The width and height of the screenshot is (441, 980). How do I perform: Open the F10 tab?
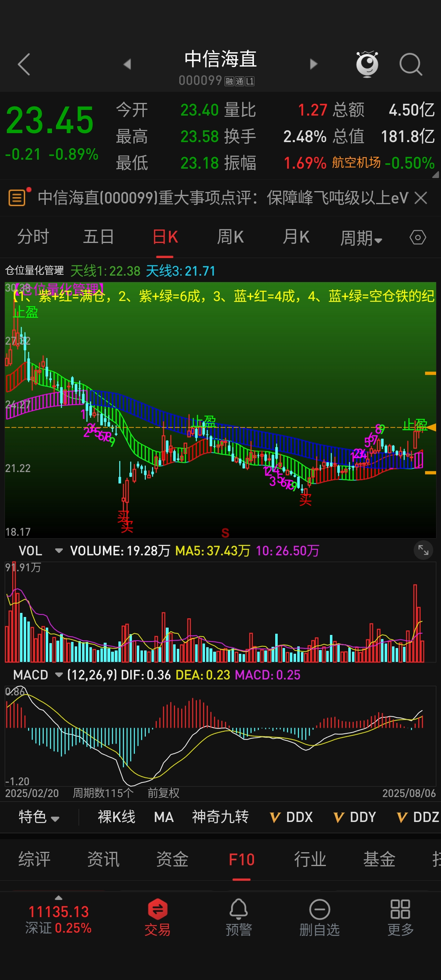[241, 860]
